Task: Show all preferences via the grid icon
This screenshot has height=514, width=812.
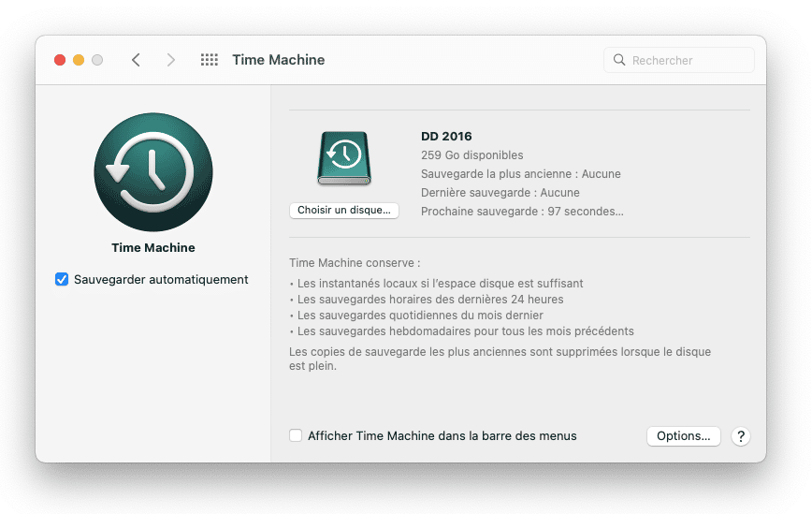Action: pos(210,60)
